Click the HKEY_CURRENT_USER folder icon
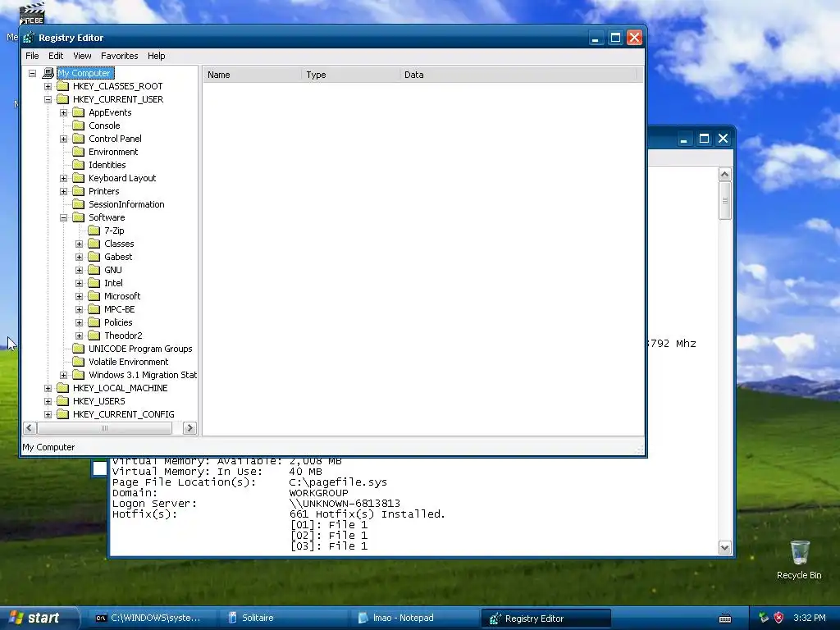The width and height of the screenshot is (840, 630). click(63, 99)
